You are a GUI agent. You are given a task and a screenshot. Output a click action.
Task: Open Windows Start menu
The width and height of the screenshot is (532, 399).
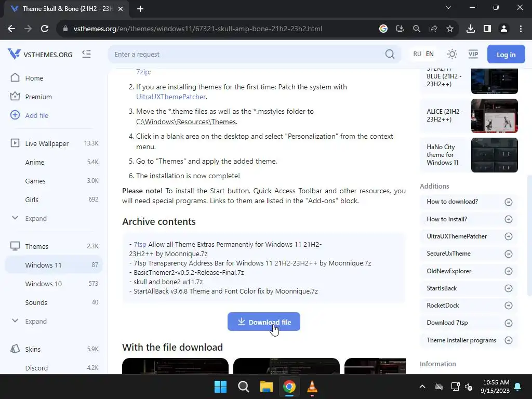coord(220,387)
